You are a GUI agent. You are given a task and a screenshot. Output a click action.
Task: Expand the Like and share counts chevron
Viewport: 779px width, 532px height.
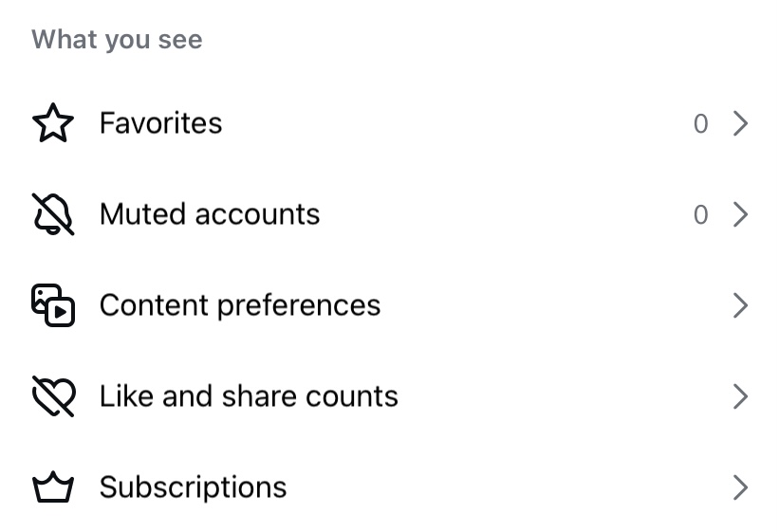(x=741, y=396)
